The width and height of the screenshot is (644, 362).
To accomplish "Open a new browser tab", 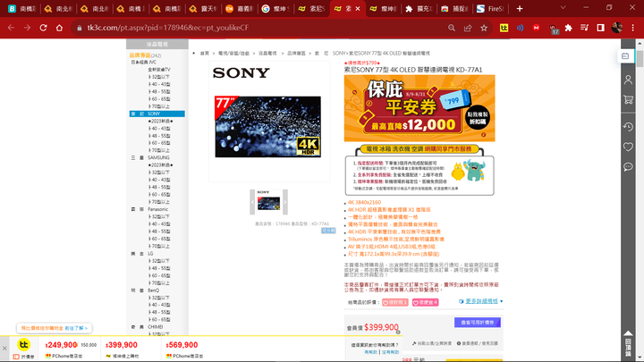I will [x=520, y=9].
